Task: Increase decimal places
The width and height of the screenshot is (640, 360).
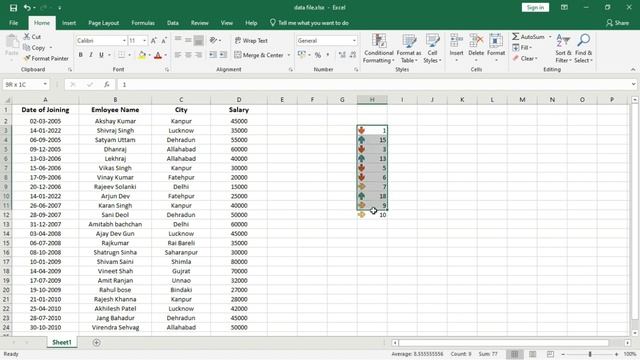Action: click(x=342, y=55)
